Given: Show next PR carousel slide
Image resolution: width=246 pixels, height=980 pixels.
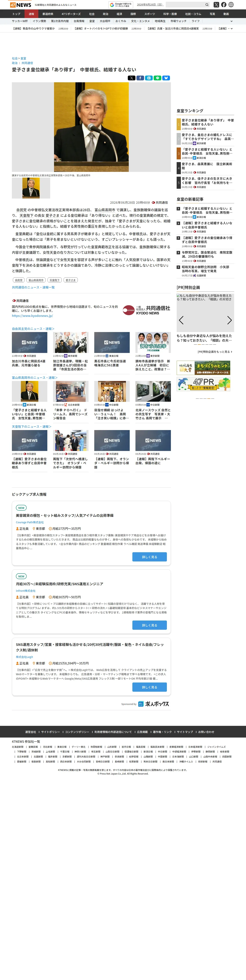Looking at the screenshot, I should [229, 320].
